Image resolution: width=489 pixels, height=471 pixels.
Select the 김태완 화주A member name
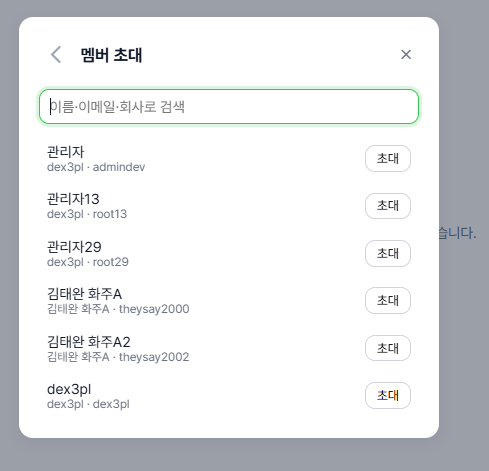[x=84, y=294]
